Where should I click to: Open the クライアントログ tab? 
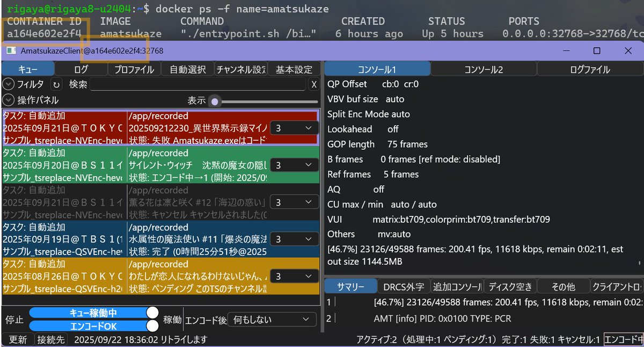click(x=616, y=286)
